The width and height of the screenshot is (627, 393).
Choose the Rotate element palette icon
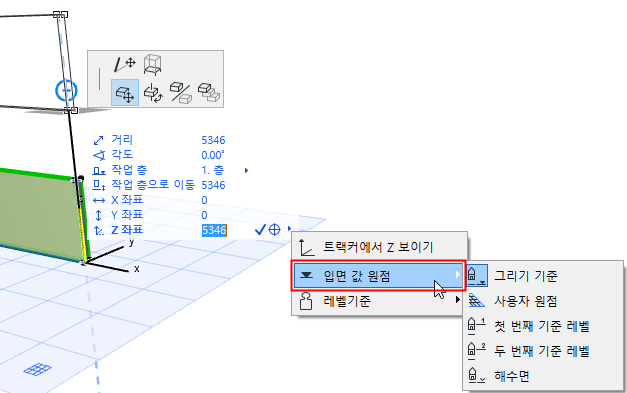pos(153,93)
